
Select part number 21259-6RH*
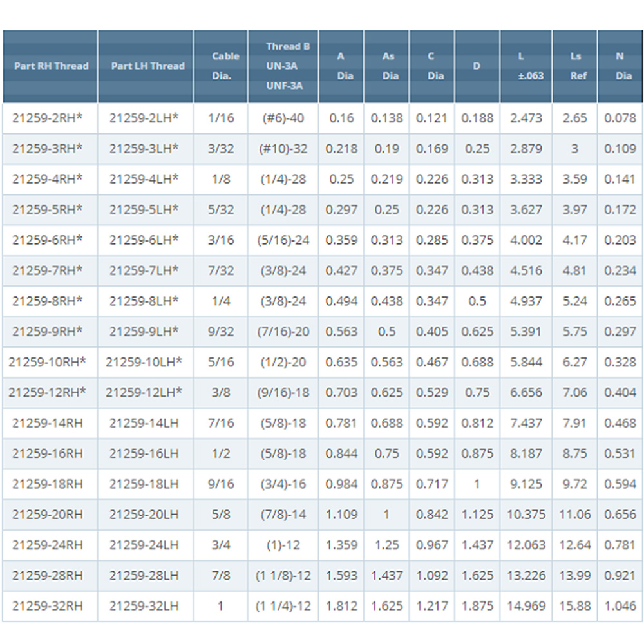tap(47, 240)
